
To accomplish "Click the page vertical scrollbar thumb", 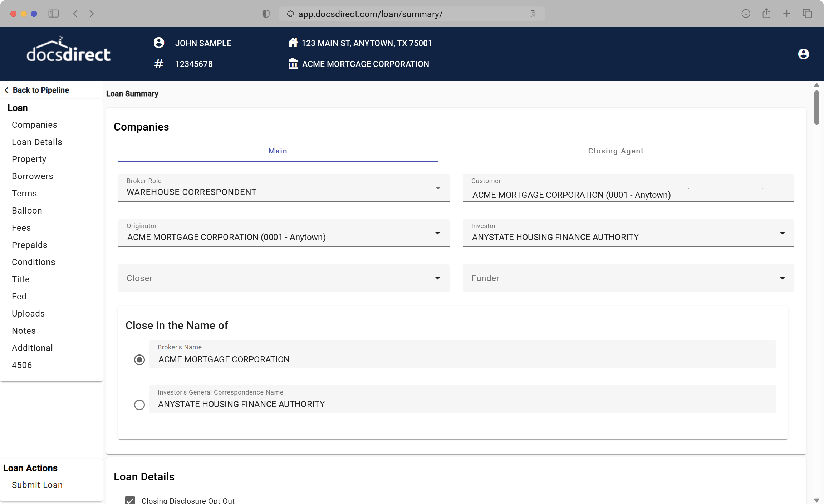I will pyautogui.click(x=816, y=108).
